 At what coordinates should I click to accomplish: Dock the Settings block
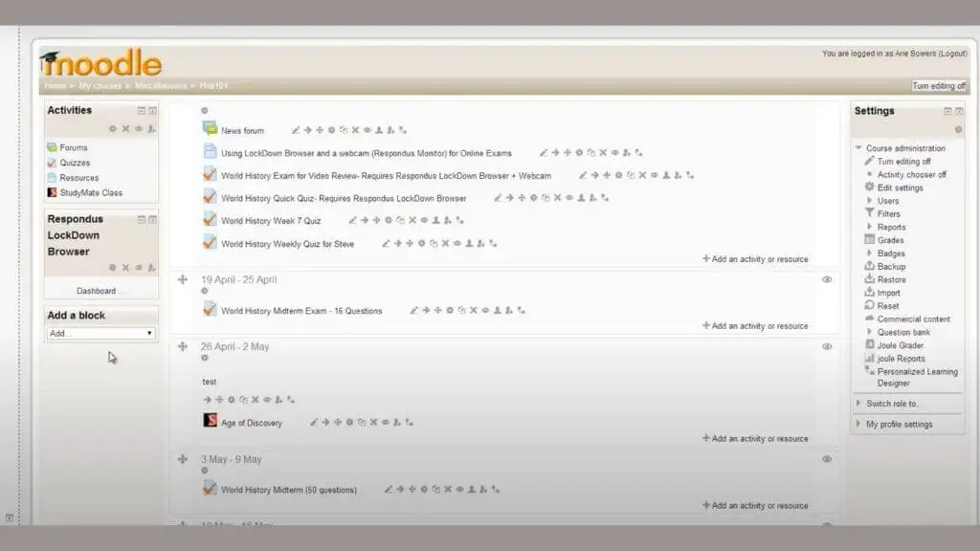coord(959,111)
